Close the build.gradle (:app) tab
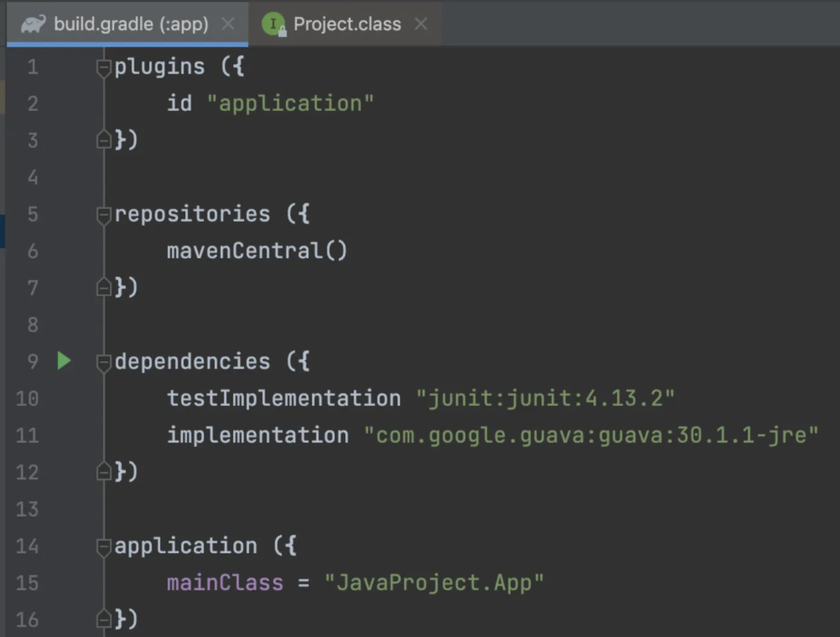This screenshot has height=637, width=840. (x=228, y=24)
